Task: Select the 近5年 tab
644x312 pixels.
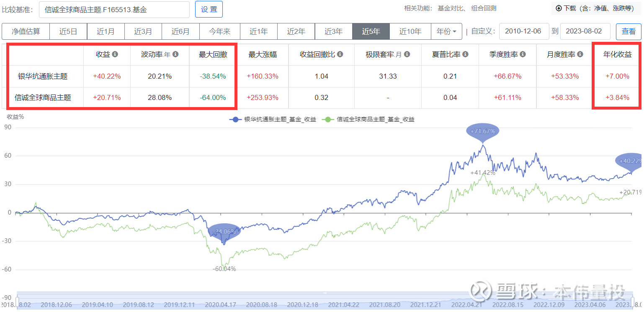Action: point(371,31)
